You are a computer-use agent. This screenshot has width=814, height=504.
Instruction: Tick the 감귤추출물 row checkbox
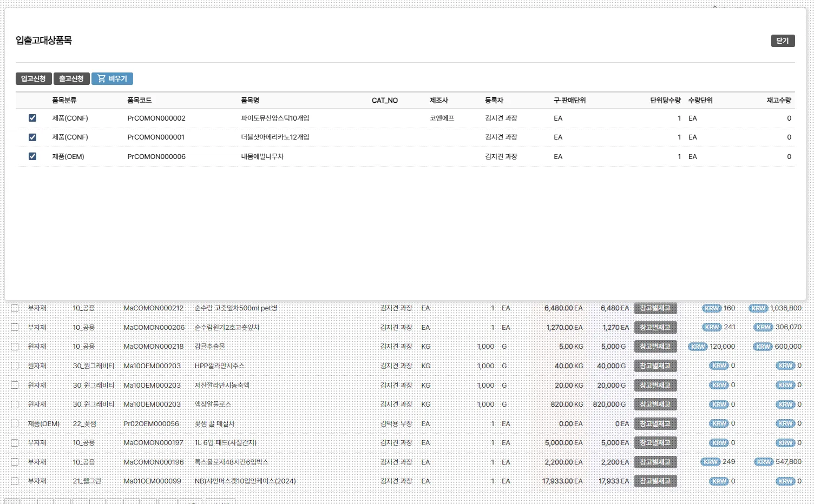[x=15, y=347]
